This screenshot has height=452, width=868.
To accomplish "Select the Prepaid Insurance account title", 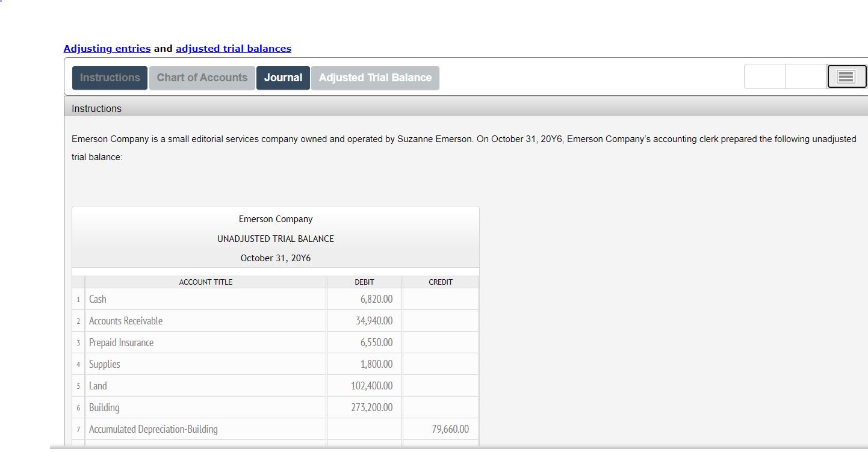I will pos(121,342).
